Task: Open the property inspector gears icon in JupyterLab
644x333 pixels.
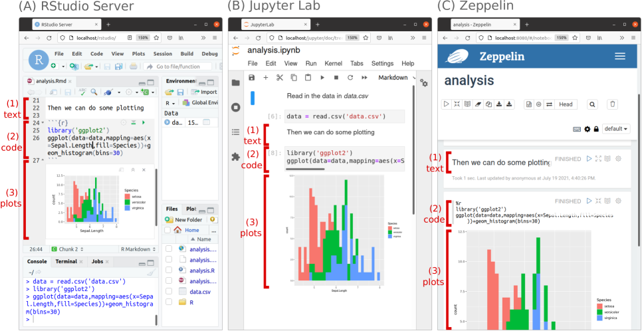Action: coord(424,83)
